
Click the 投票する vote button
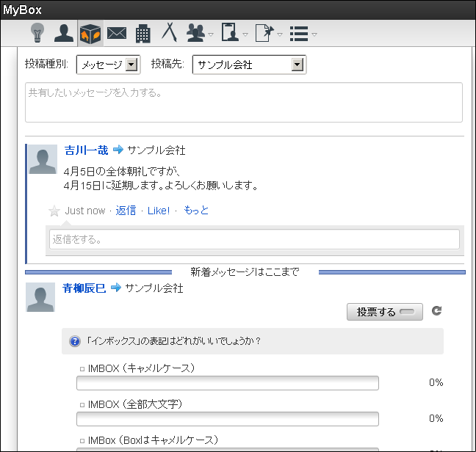(385, 312)
